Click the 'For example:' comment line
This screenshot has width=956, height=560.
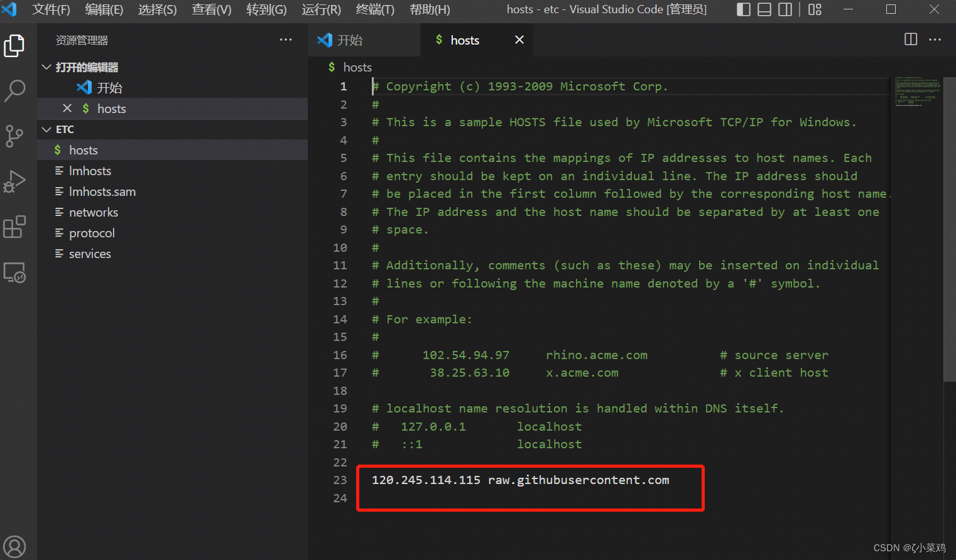tap(422, 320)
